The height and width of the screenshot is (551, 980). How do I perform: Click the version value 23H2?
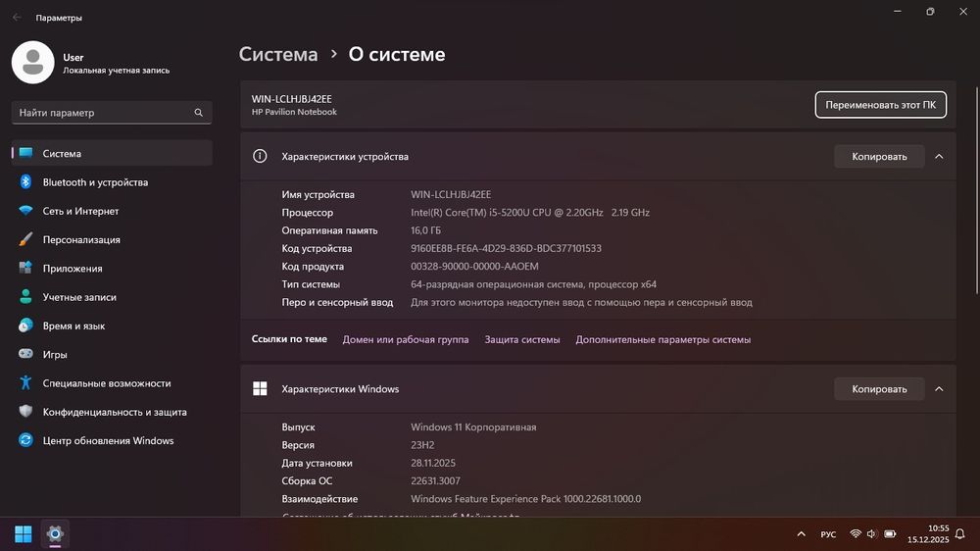pyautogui.click(x=422, y=445)
